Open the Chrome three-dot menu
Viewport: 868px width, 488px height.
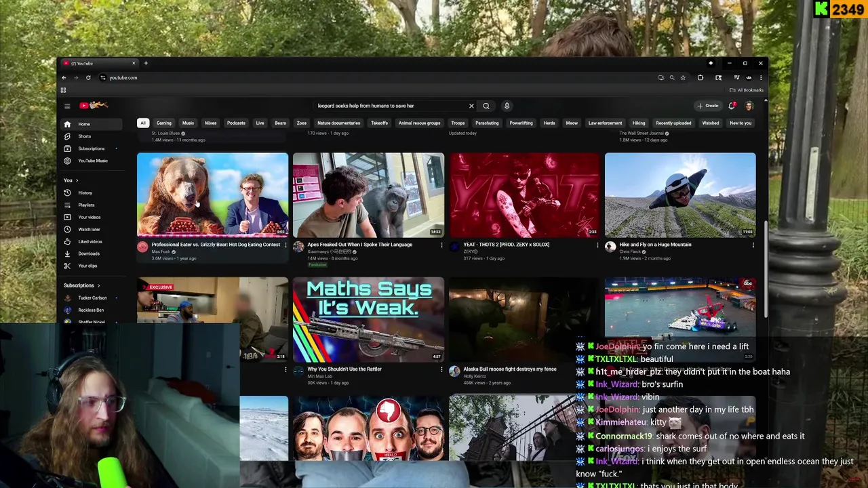760,77
